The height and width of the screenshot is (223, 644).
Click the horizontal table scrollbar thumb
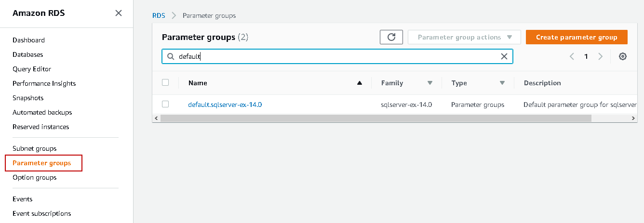coord(376,118)
